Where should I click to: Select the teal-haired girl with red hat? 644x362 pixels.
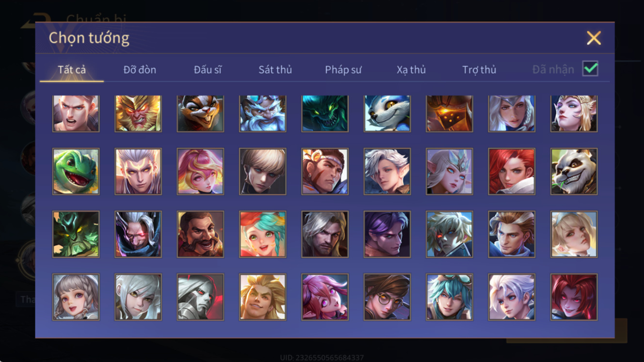(262, 234)
